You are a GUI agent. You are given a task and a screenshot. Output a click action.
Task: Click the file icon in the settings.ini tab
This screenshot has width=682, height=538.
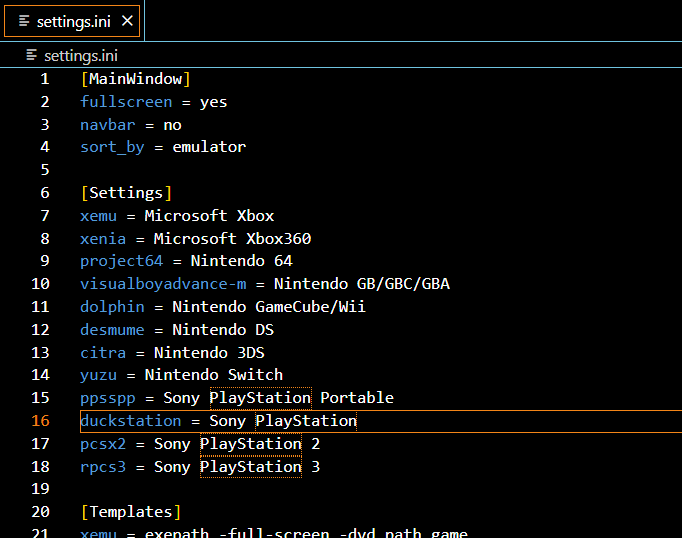click(x=24, y=21)
